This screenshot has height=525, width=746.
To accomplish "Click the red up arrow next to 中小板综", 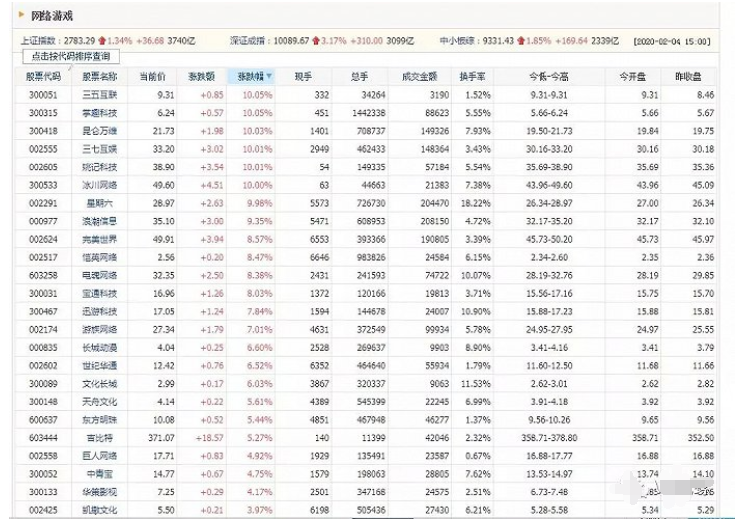I will point(521,41).
